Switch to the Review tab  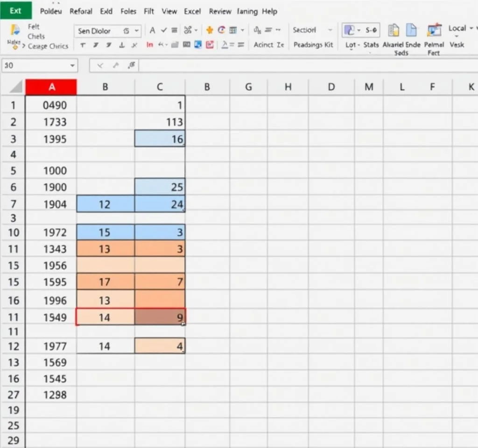(x=220, y=11)
